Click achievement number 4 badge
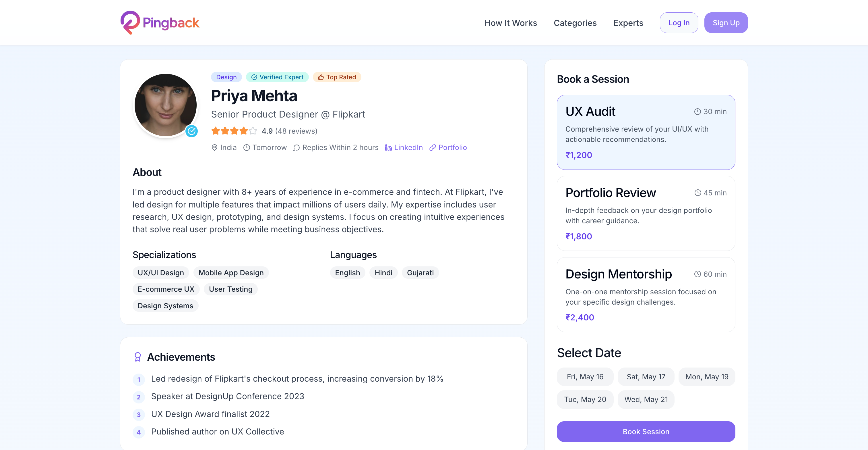 (138, 432)
